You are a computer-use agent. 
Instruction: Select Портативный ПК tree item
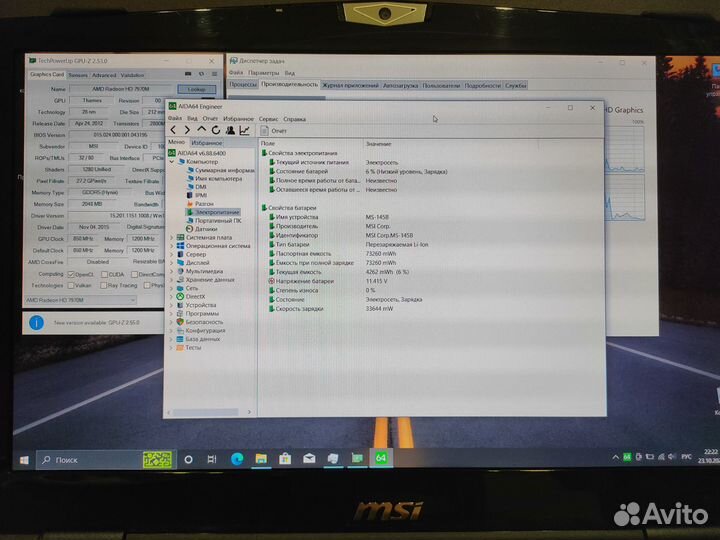[214, 220]
